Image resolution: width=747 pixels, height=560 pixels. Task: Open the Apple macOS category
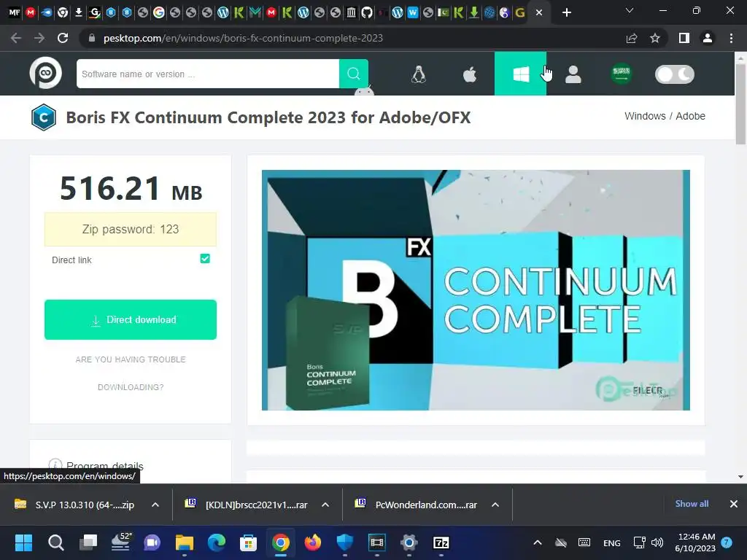tap(470, 74)
